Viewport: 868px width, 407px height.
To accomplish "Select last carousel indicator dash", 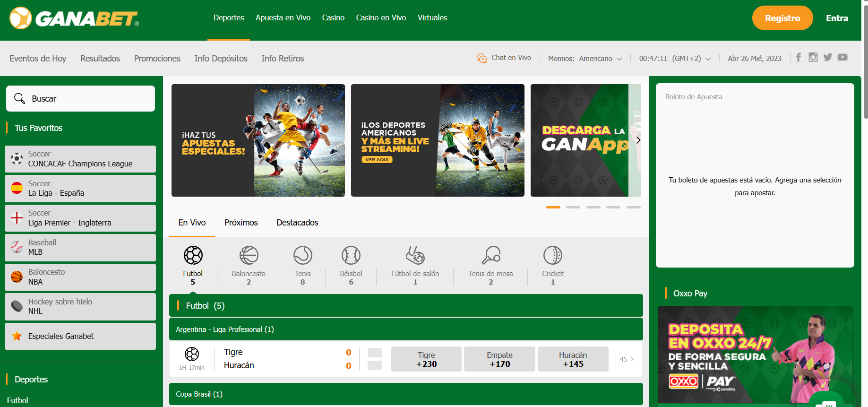I will tap(634, 207).
